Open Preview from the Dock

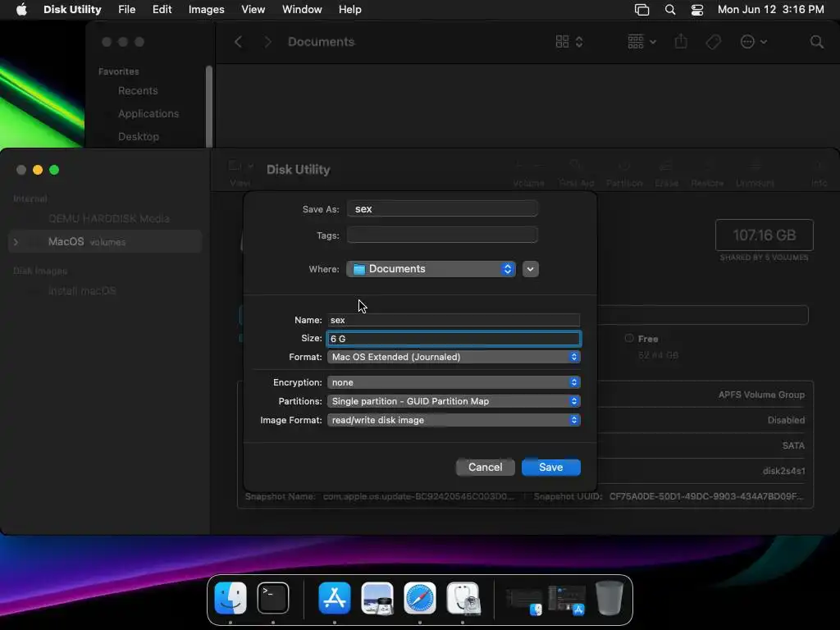coord(377,598)
